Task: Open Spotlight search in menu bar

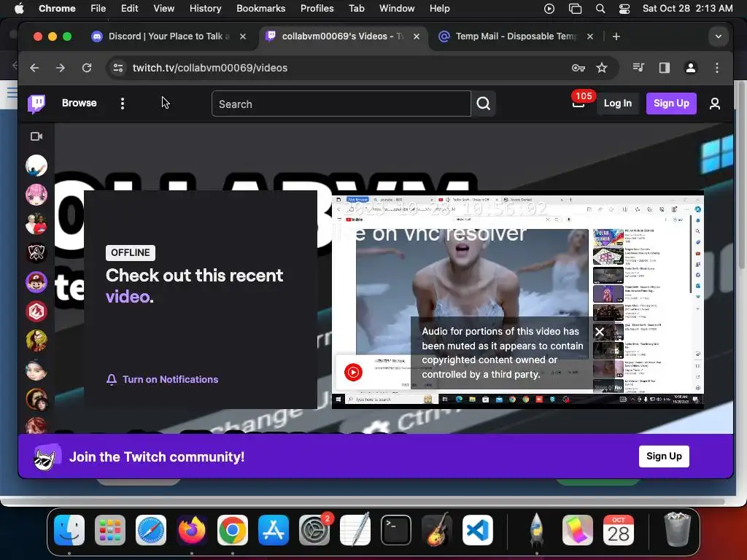Action: click(600, 9)
